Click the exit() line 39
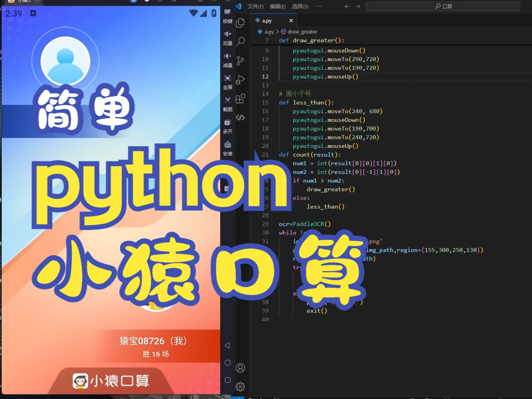 click(317, 311)
